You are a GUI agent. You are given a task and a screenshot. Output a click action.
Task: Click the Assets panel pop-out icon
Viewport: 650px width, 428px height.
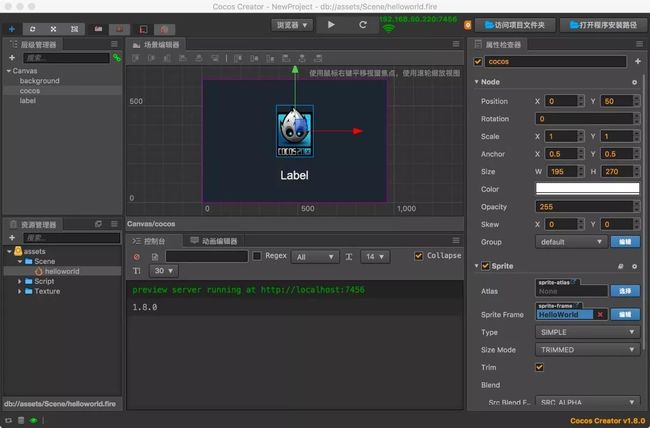[98, 224]
